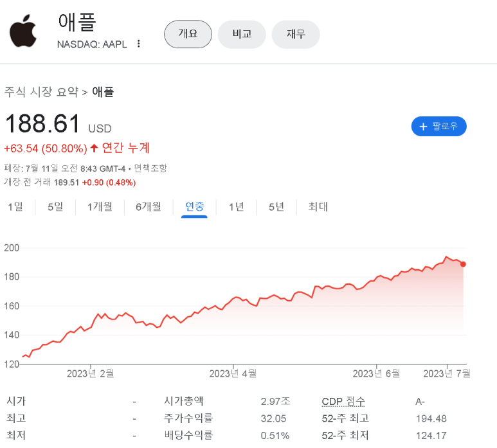Click the 팔로우 follow button
Screen dimensions: 497x448
coord(438,127)
